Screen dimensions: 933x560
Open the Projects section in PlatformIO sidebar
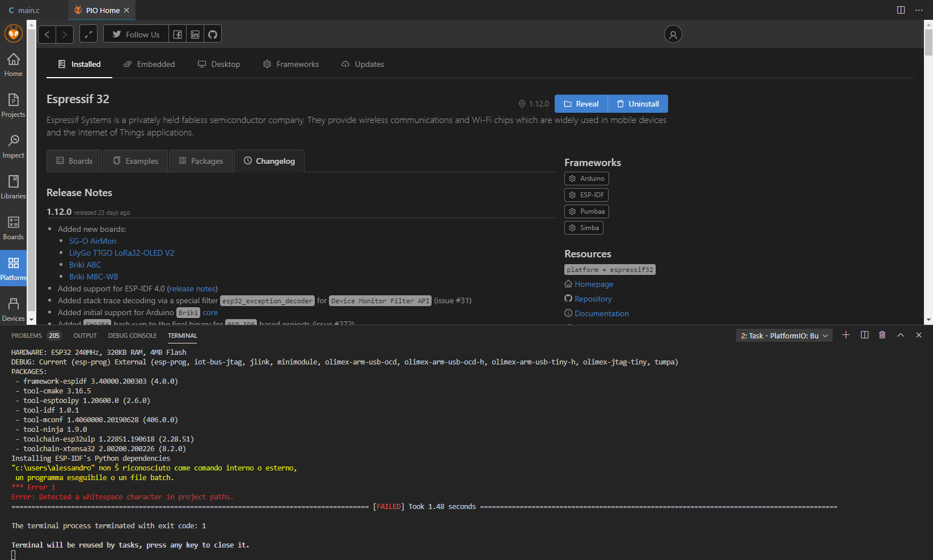13,105
